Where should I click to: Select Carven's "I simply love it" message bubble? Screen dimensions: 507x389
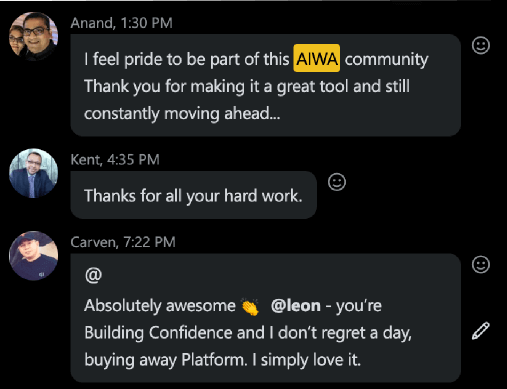pyautogui.click(x=266, y=318)
